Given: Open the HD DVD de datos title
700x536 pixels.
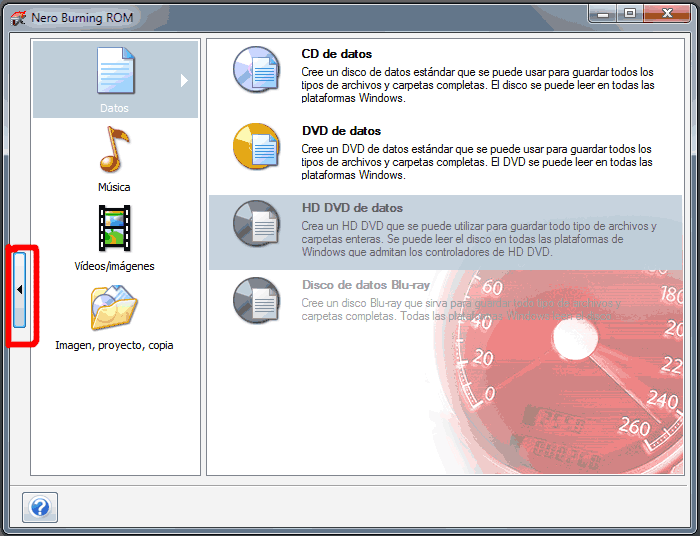Looking at the screenshot, I should pos(352,208).
